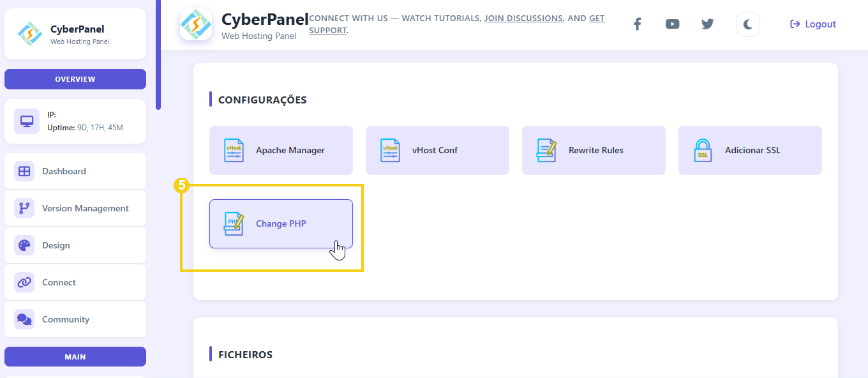The height and width of the screenshot is (378, 868).
Task: Visit CyberPanel's YouTube channel
Action: (x=672, y=24)
